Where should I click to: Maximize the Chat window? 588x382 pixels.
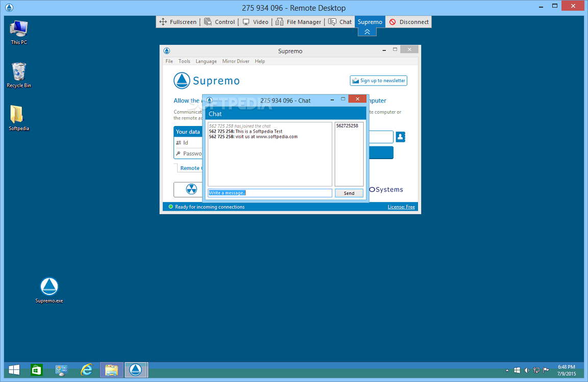click(343, 99)
